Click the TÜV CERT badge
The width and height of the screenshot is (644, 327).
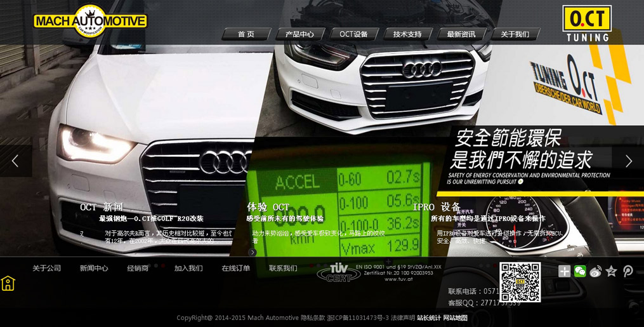[339, 273]
